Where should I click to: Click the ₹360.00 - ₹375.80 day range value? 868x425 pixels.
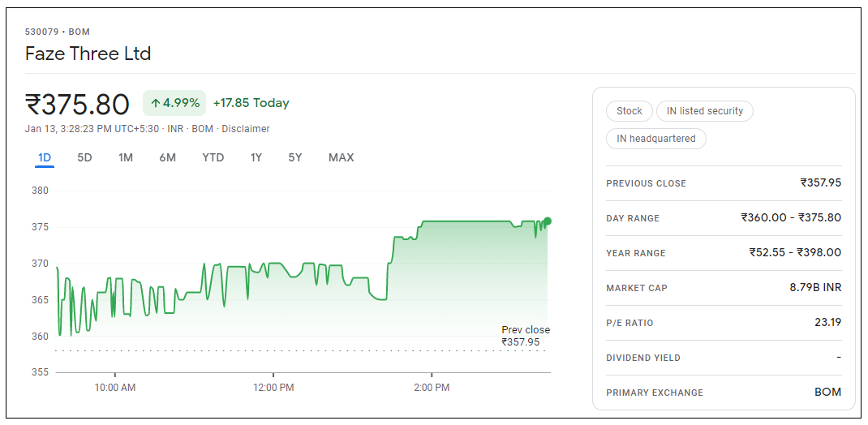[x=791, y=217]
